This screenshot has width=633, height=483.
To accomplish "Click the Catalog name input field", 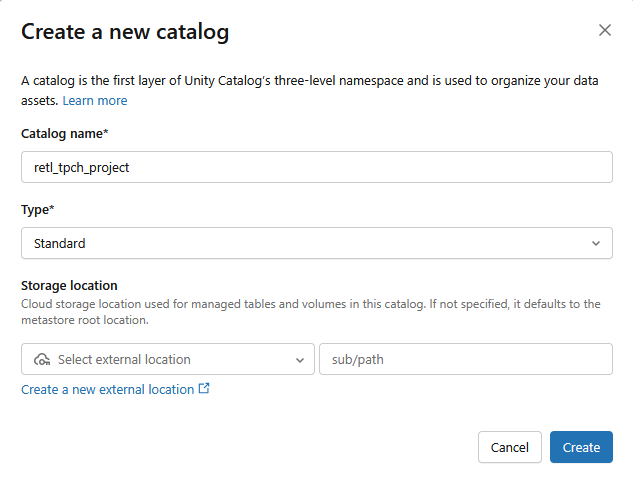I will 316,167.
